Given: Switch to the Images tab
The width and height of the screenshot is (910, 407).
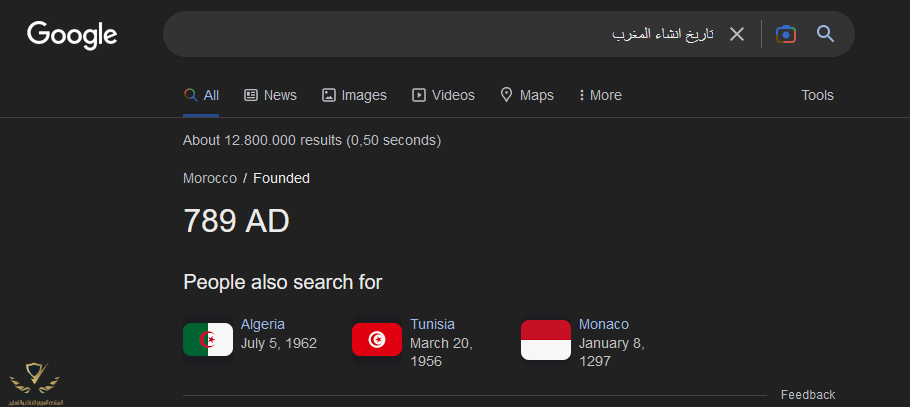Looking at the screenshot, I should coord(354,95).
